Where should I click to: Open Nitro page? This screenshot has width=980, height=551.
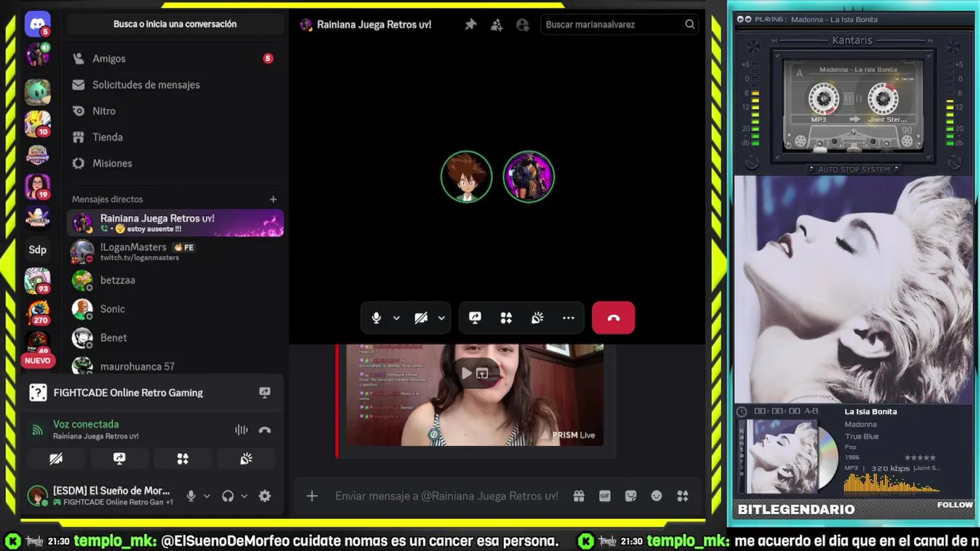[x=175, y=111]
